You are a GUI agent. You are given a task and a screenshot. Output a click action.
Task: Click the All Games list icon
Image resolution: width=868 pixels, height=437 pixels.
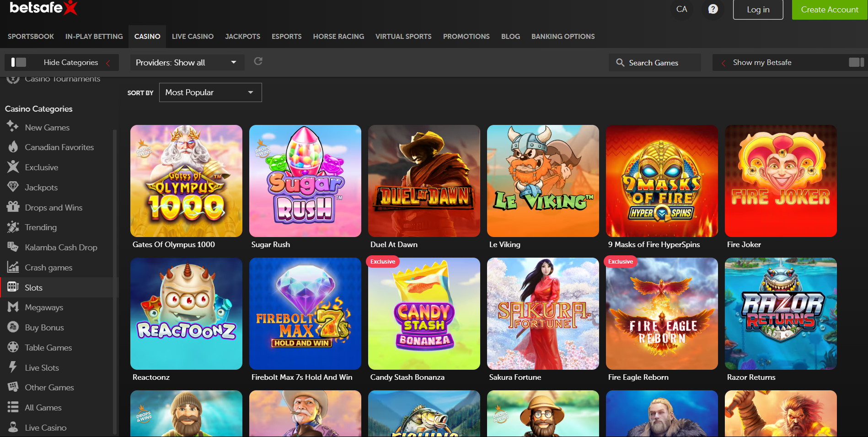click(13, 407)
